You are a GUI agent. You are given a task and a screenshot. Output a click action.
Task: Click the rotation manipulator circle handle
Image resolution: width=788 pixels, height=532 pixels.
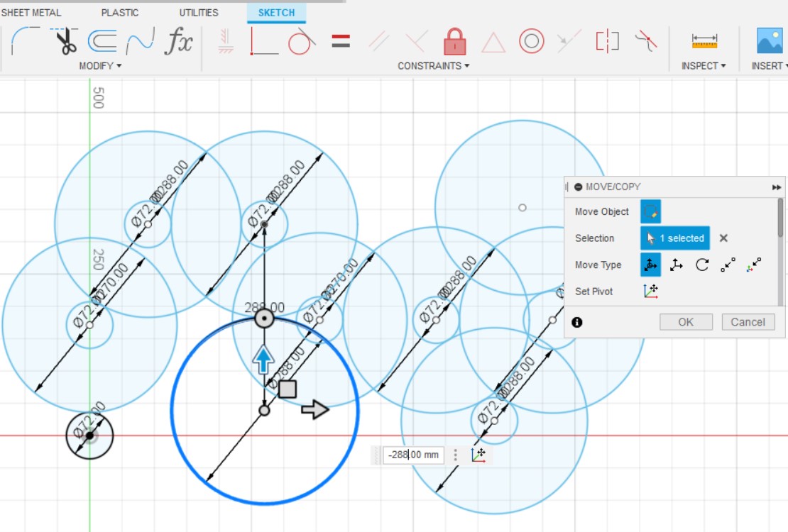tap(264, 318)
